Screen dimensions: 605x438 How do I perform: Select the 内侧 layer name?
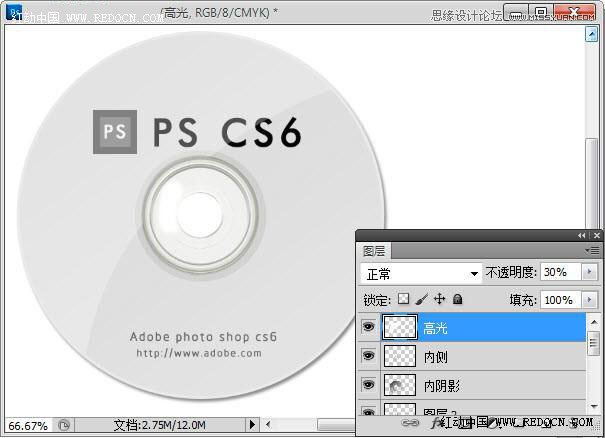[x=436, y=357]
